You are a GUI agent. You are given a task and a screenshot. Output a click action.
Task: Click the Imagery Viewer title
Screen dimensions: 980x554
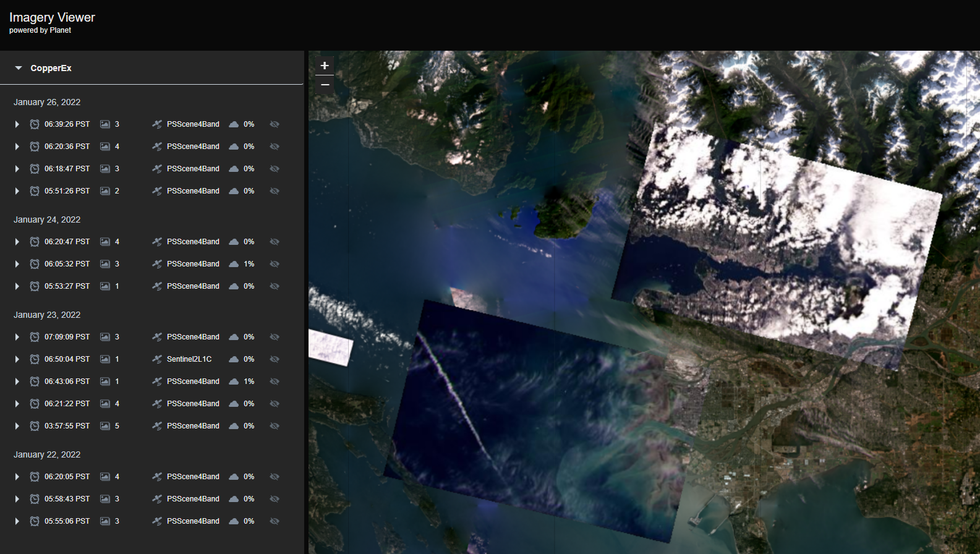click(52, 17)
